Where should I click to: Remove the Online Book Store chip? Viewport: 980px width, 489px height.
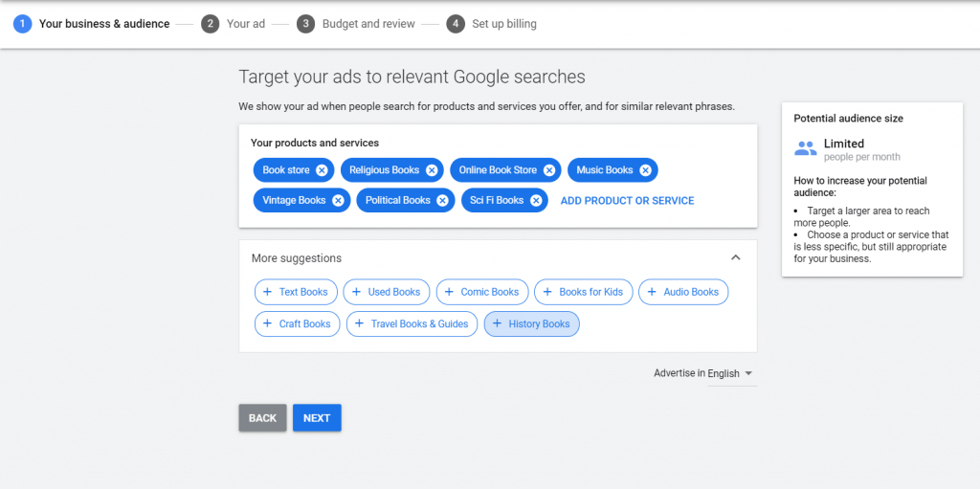click(548, 170)
